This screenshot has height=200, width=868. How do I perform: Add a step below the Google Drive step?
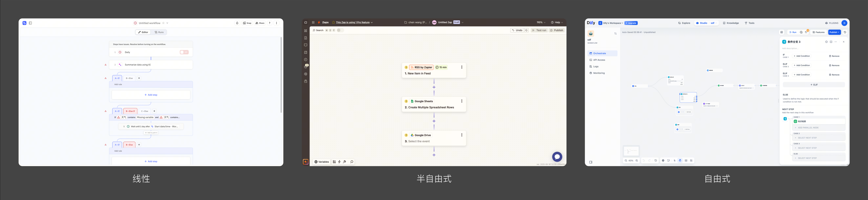pos(434,155)
